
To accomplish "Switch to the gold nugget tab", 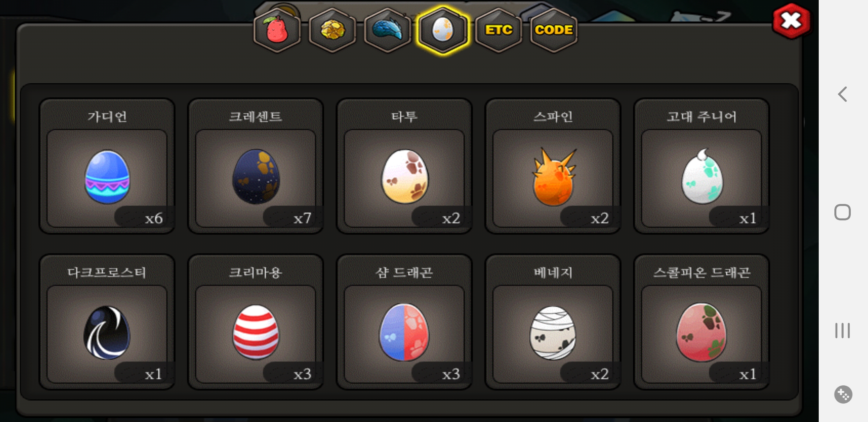I will pyautogui.click(x=332, y=30).
